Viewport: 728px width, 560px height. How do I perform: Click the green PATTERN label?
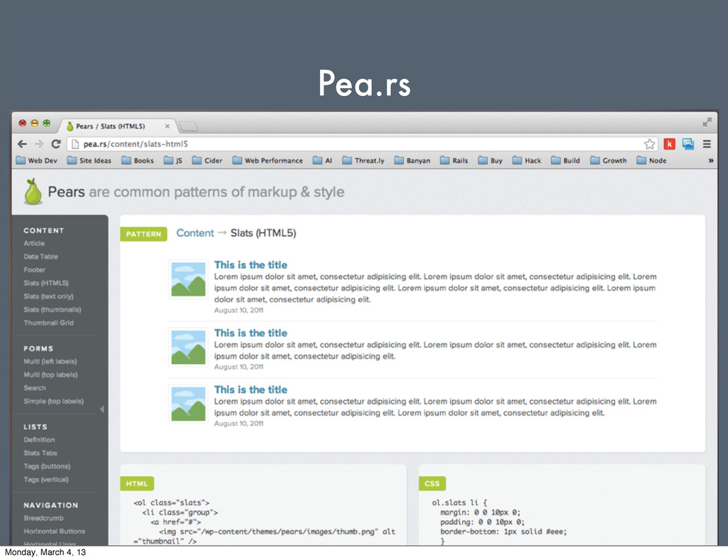coord(144,234)
